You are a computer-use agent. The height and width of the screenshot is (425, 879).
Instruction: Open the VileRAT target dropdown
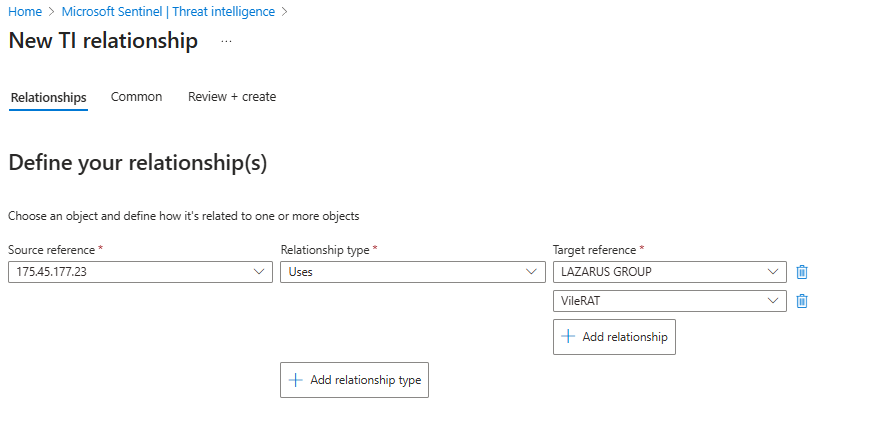point(670,301)
